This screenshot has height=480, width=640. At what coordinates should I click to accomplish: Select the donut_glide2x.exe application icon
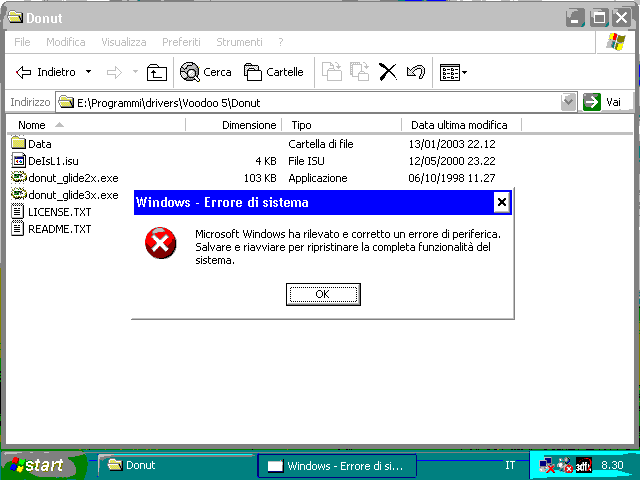[18, 177]
